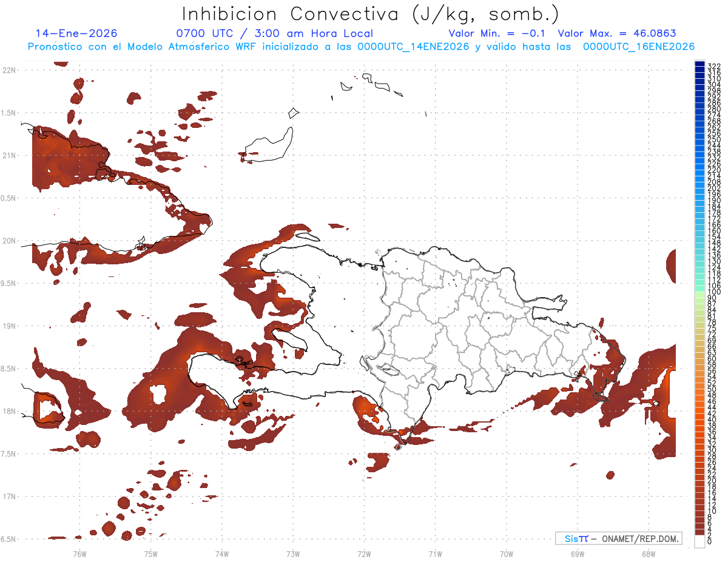Click the '0700 UTC / 3:00 am Hora Local' time label
This screenshot has width=728, height=562.
pos(274,33)
